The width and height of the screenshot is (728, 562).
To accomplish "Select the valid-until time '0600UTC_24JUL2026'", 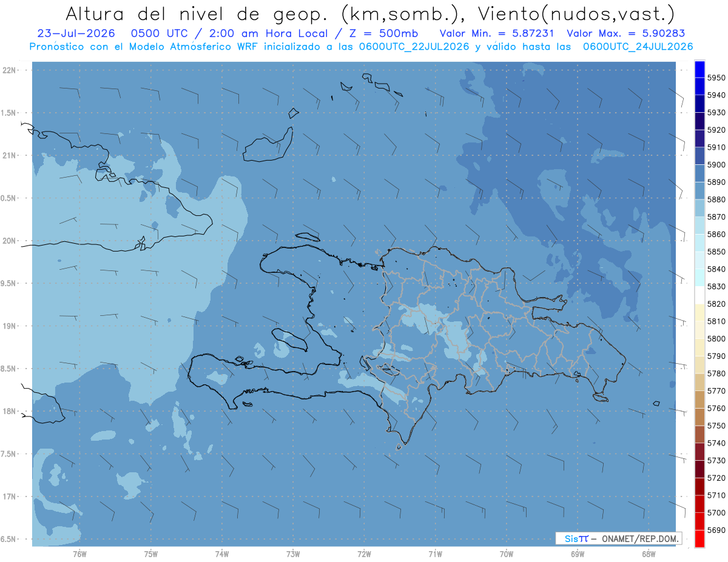I will [638, 47].
